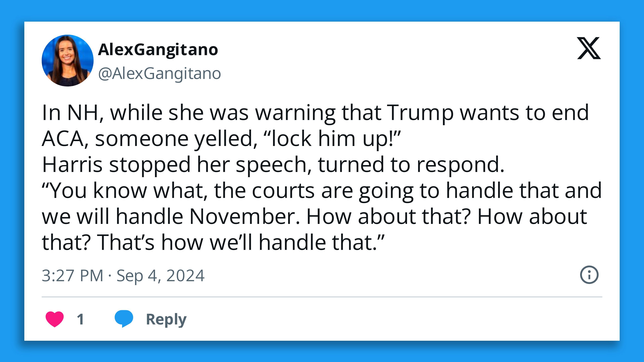Image resolution: width=644 pixels, height=362 pixels.
Task: Open Alex Gangitano's profile photo
Action: click(x=67, y=61)
